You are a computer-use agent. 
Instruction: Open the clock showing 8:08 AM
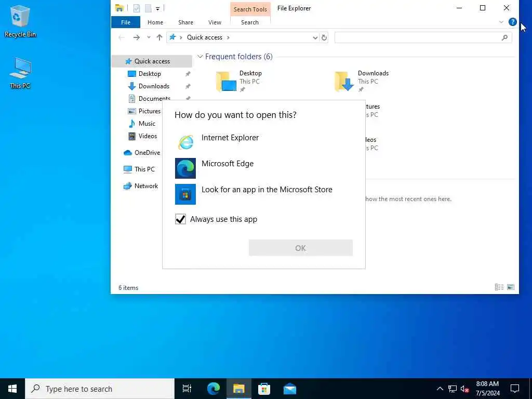487,389
